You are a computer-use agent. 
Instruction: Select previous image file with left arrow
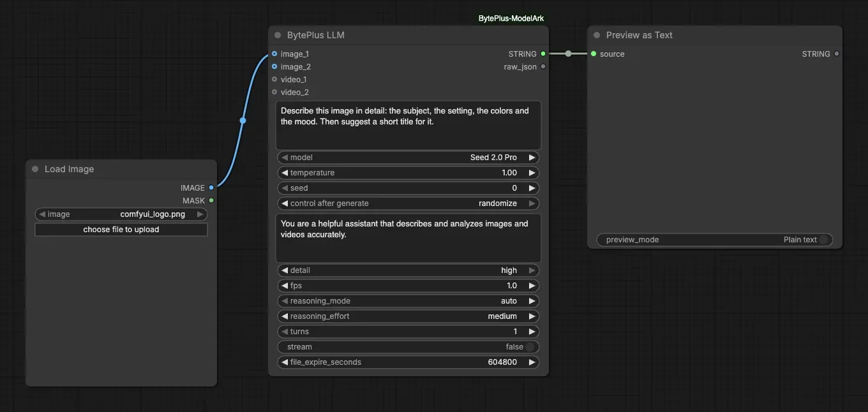(42, 214)
